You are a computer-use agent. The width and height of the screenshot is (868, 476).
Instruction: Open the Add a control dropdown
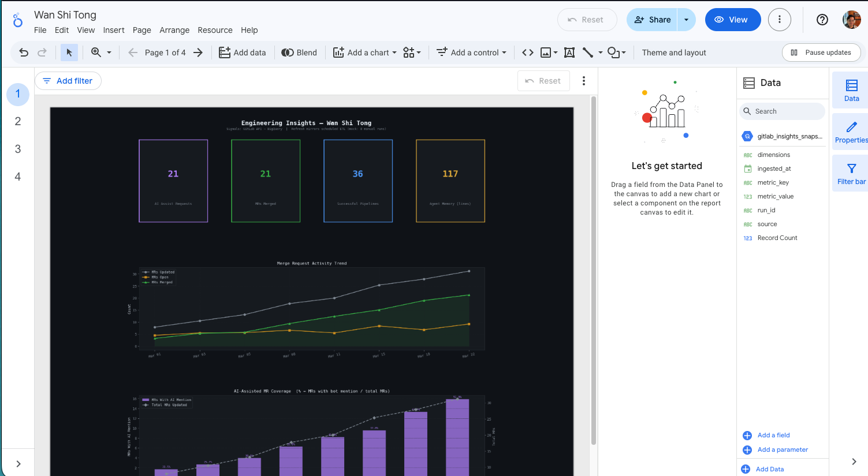(471, 53)
